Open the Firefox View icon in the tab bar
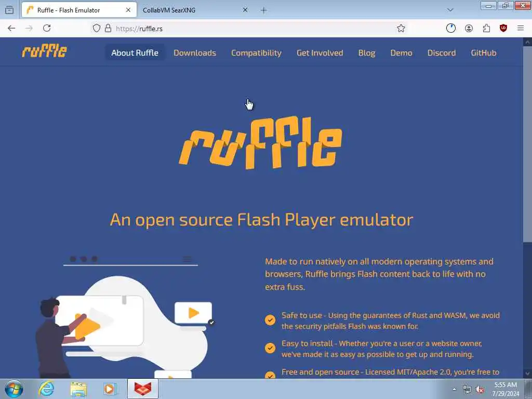 (x=9, y=10)
